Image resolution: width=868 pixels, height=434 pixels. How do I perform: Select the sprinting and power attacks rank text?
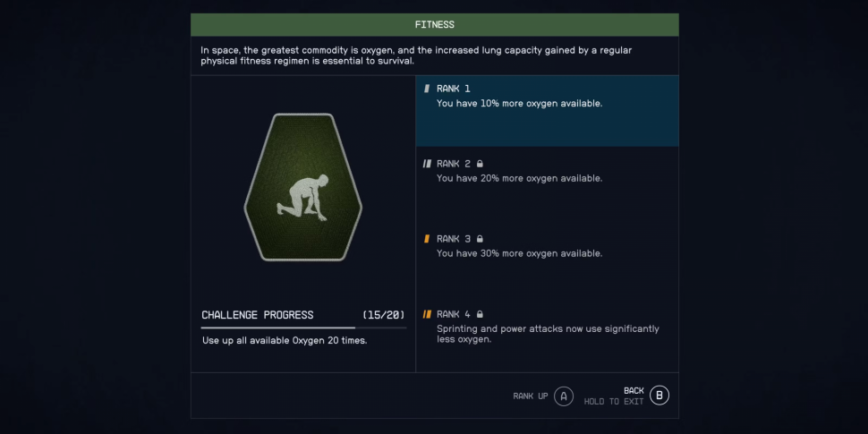(x=548, y=334)
